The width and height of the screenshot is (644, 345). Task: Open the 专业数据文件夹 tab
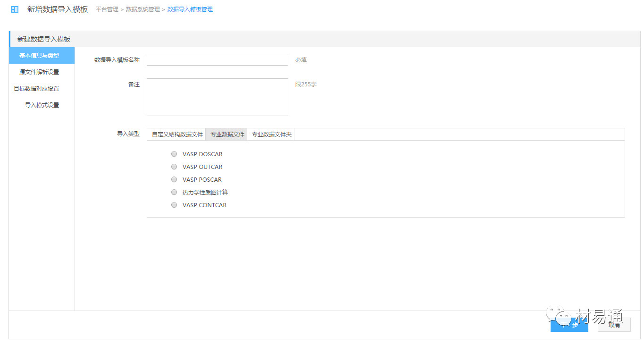[x=271, y=135]
